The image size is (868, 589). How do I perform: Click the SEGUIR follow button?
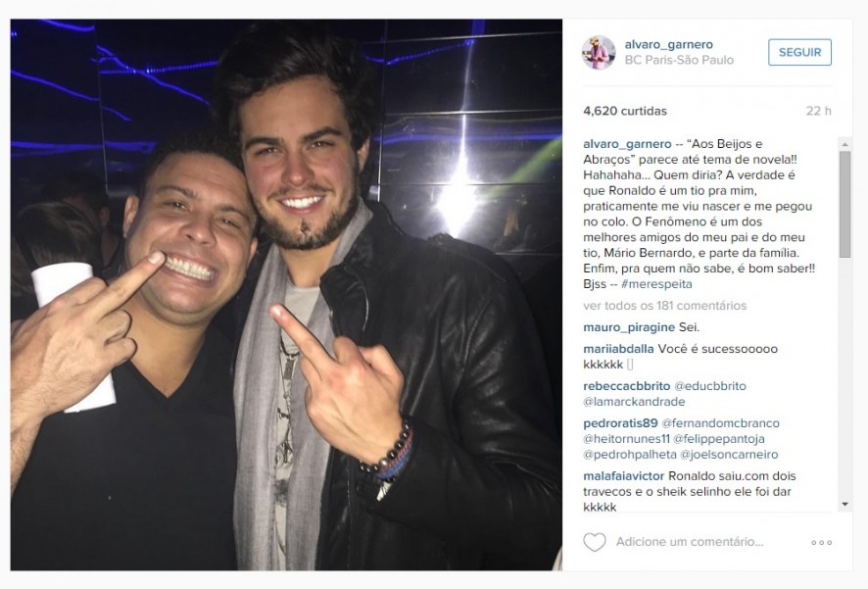coord(799,52)
